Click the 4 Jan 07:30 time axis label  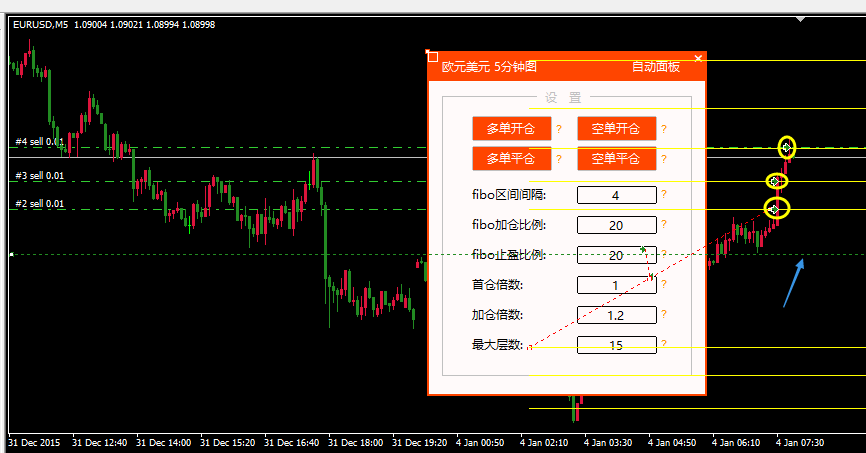800,443
